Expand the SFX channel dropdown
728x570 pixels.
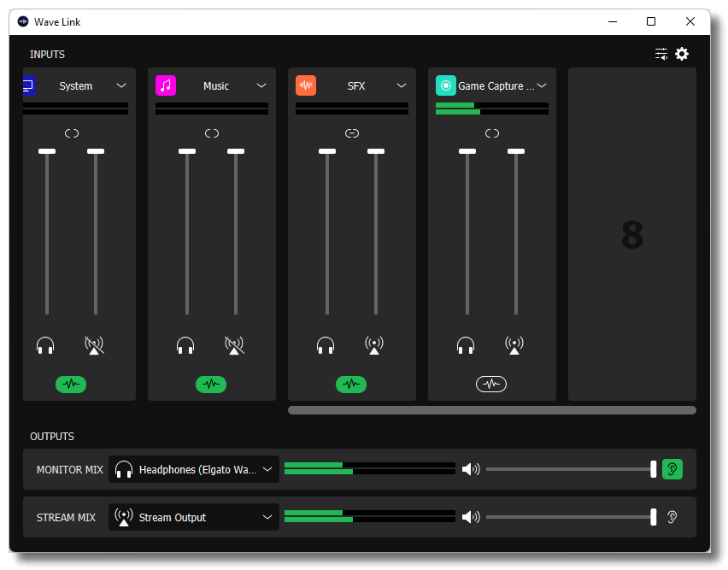pos(402,85)
